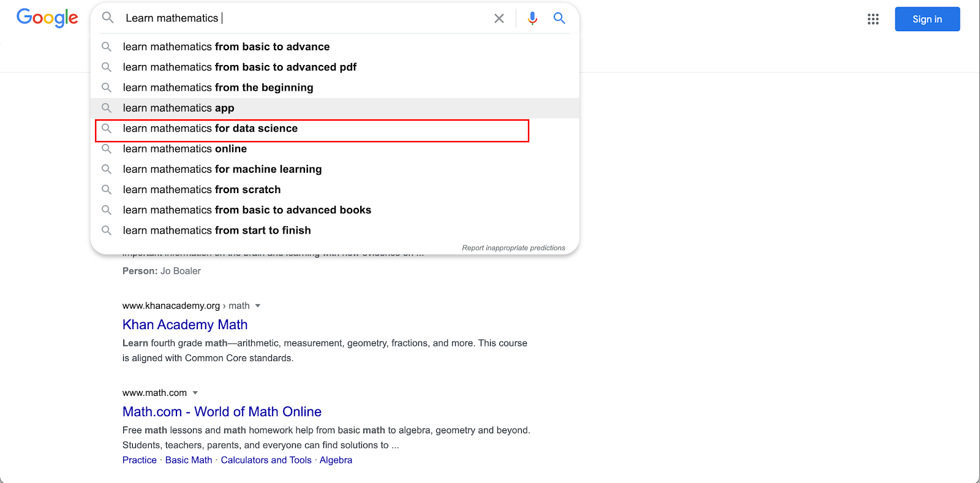Expand math.com result options arrow
980x483 pixels.
pyautogui.click(x=195, y=393)
